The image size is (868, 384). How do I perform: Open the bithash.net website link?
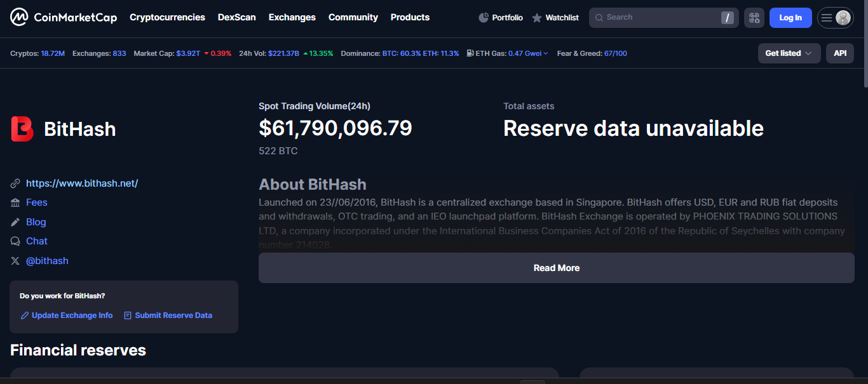(82, 183)
